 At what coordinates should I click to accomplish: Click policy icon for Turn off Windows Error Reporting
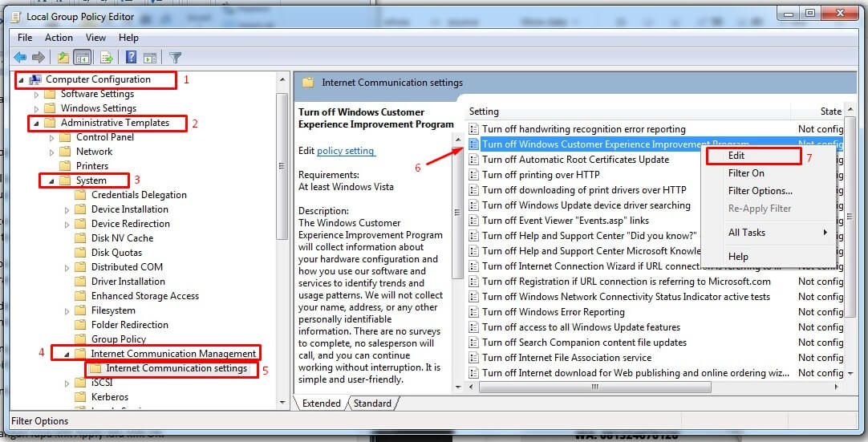pos(473,312)
